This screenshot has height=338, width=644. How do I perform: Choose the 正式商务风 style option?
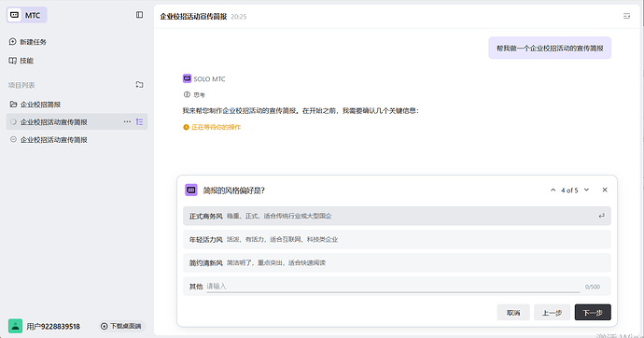pos(397,216)
